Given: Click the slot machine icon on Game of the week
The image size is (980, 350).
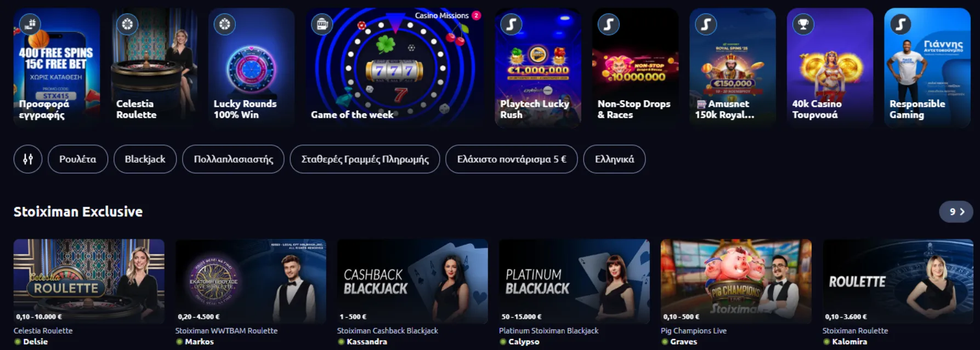Looking at the screenshot, I should click(x=322, y=24).
